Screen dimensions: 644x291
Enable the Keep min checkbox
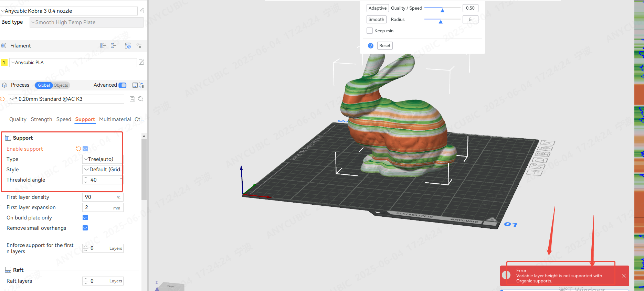click(370, 31)
